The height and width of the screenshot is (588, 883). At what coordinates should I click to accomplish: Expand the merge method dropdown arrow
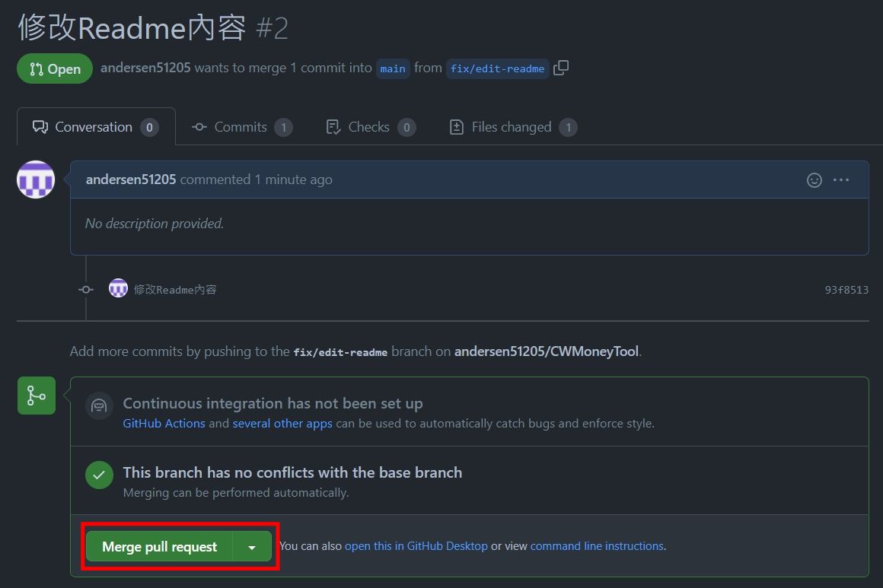pos(252,547)
